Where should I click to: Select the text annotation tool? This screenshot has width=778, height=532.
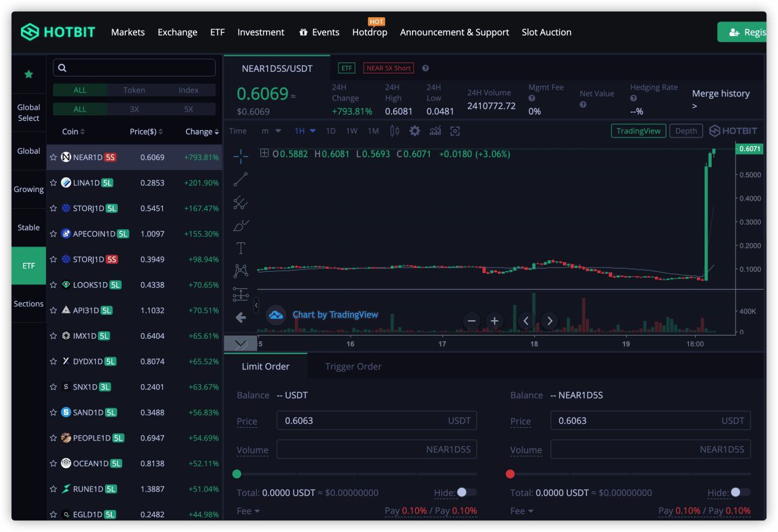pyautogui.click(x=241, y=248)
